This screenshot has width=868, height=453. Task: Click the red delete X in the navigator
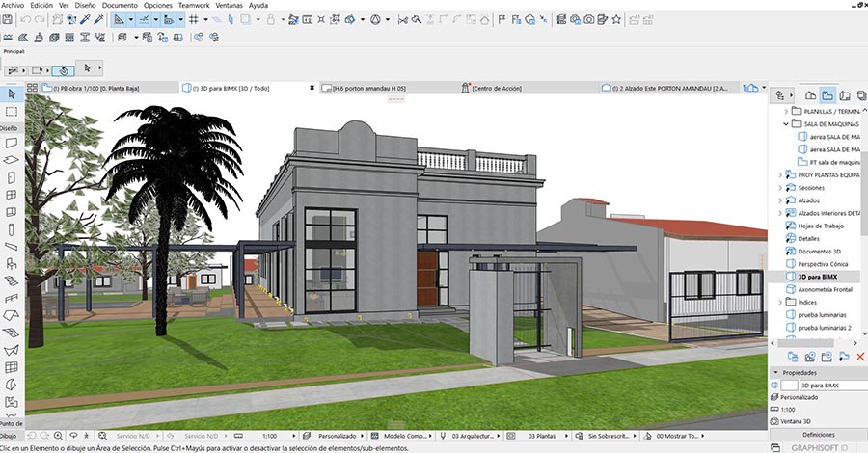pos(860,357)
